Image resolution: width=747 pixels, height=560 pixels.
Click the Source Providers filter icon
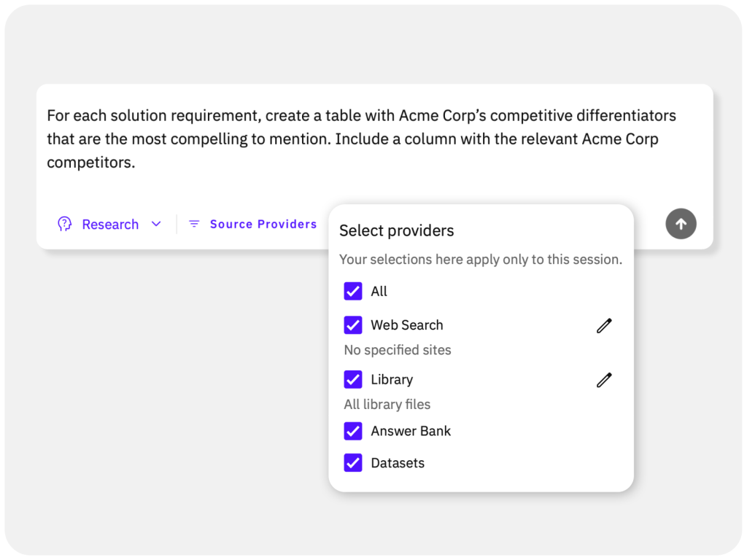[194, 224]
